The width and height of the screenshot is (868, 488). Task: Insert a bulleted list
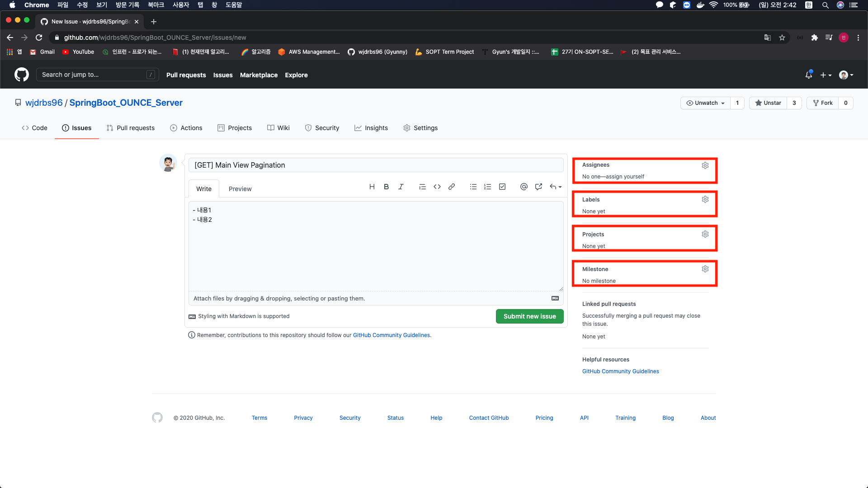(x=473, y=187)
